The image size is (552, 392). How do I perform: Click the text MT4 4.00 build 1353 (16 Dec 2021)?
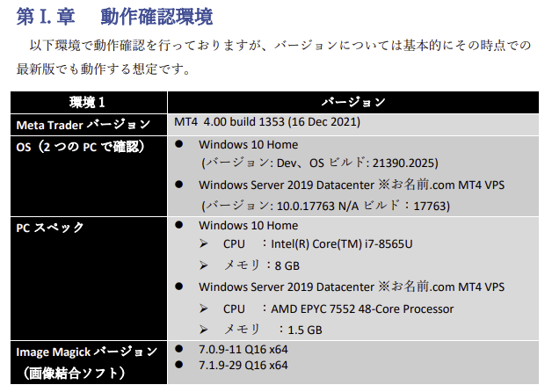coord(267,122)
